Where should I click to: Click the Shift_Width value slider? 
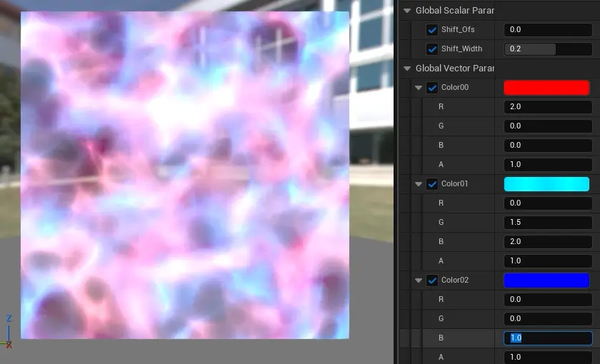(548, 49)
